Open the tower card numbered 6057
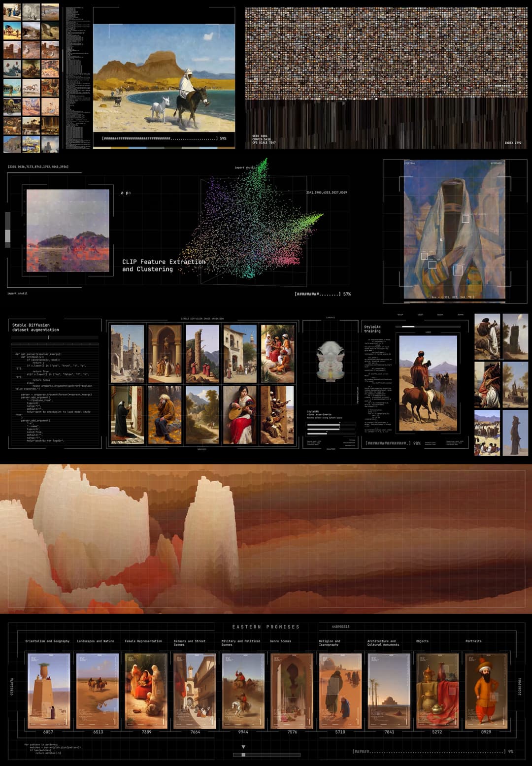This screenshot has width=532, height=766. [48, 691]
